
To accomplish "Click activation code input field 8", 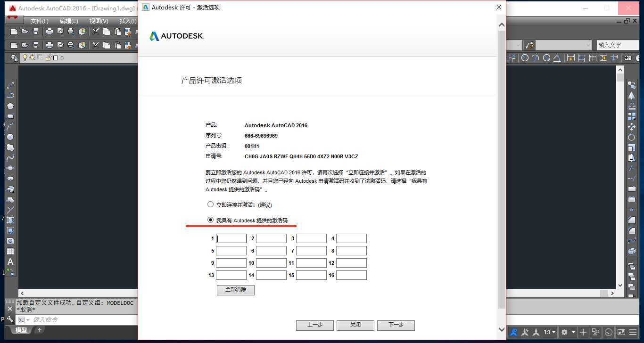I will [351, 251].
